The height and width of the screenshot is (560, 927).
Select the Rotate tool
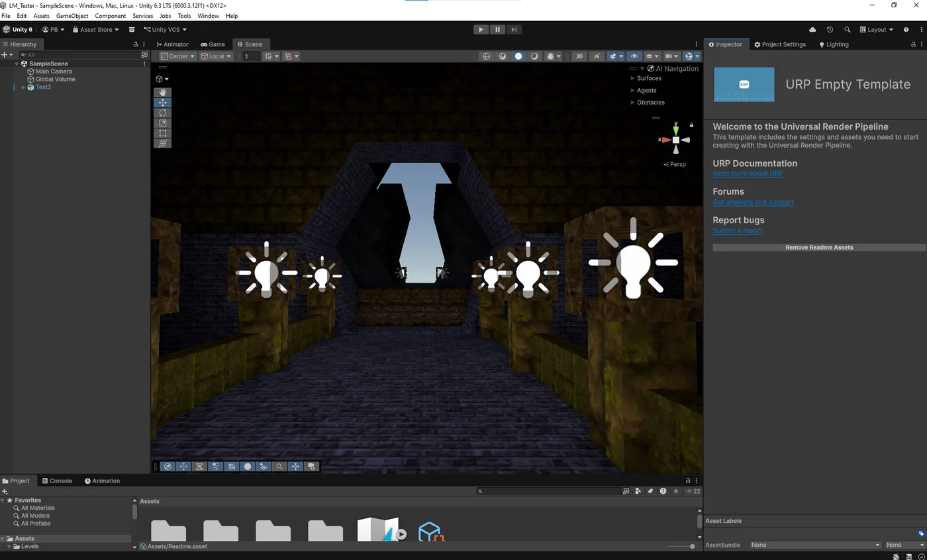point(163,113)
